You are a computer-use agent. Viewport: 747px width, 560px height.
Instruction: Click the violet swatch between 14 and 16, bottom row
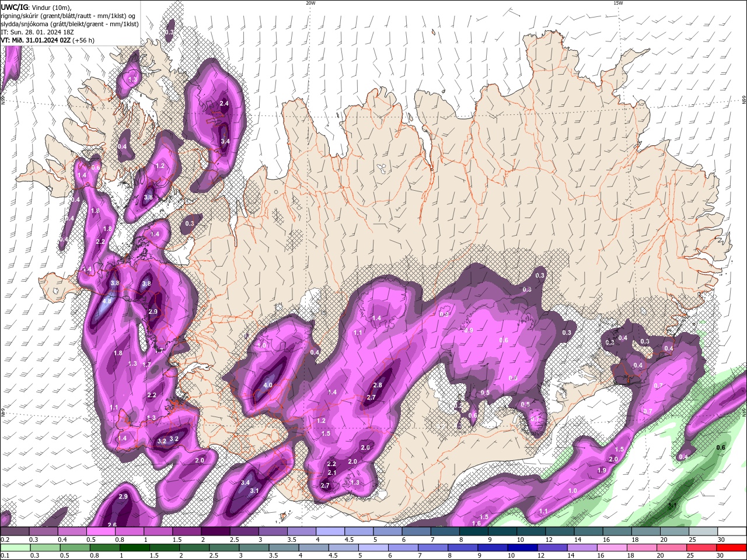[x=582, y=548]
